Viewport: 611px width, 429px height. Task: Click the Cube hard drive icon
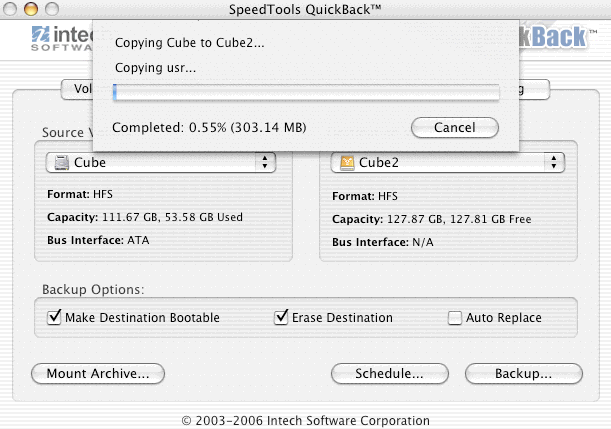coord(62,162)
